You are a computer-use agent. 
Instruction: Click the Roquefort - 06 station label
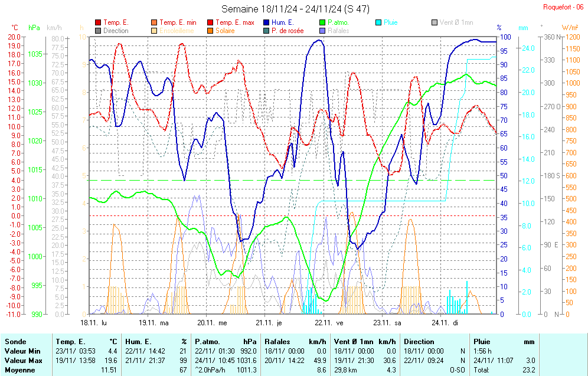coord(563,7)
